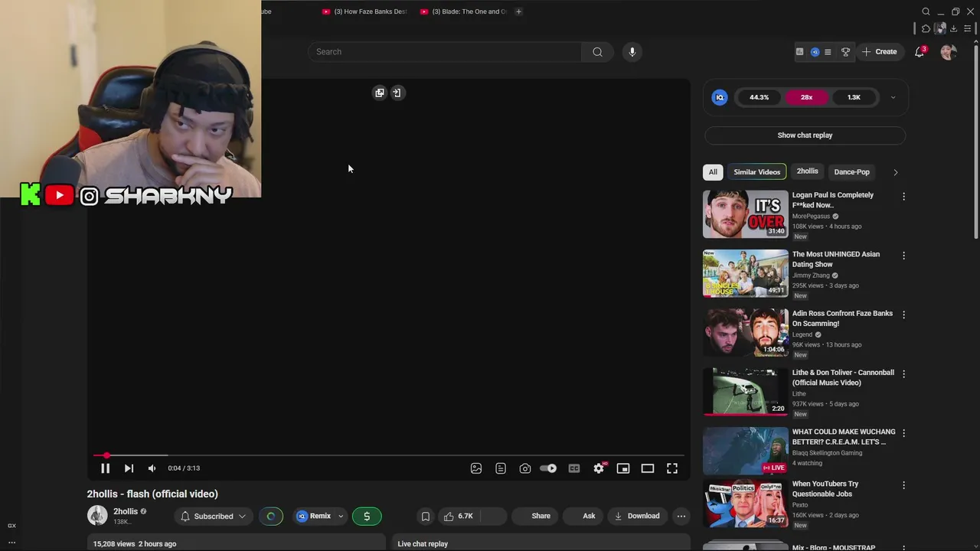Switch to Blade: The One and Only tab
980x551 pixels.
tap(463, 11)
